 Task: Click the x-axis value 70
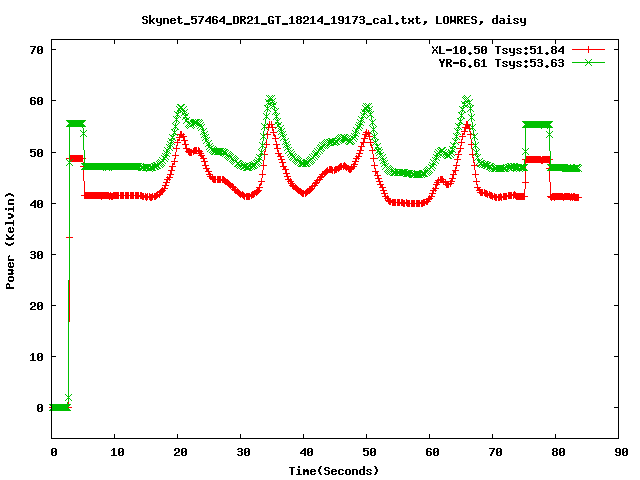click(495, 452)
